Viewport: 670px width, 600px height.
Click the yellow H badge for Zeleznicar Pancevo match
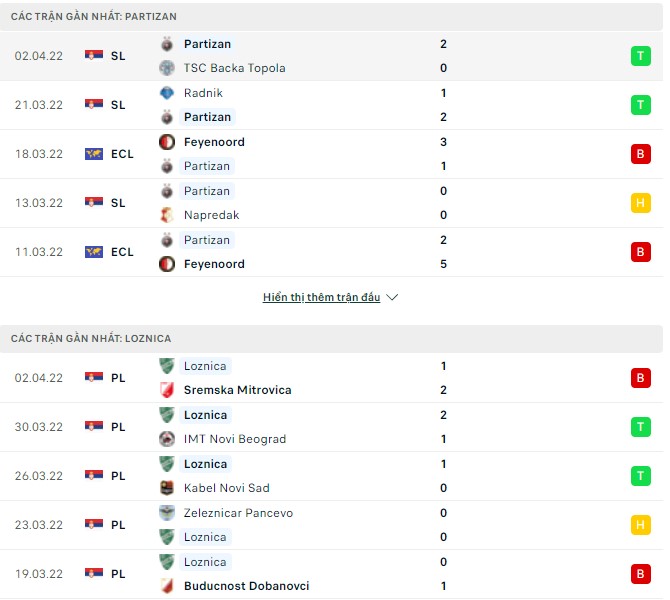[x=640, y=525]
